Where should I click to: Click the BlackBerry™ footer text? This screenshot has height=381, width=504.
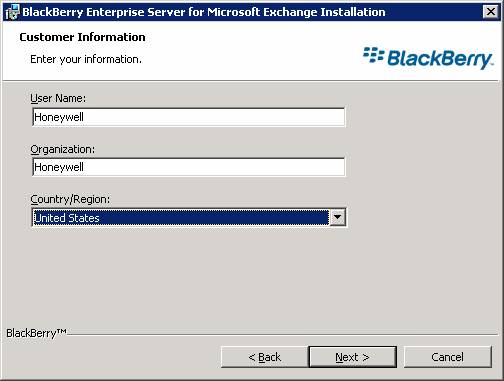click(x=36, y=333)
